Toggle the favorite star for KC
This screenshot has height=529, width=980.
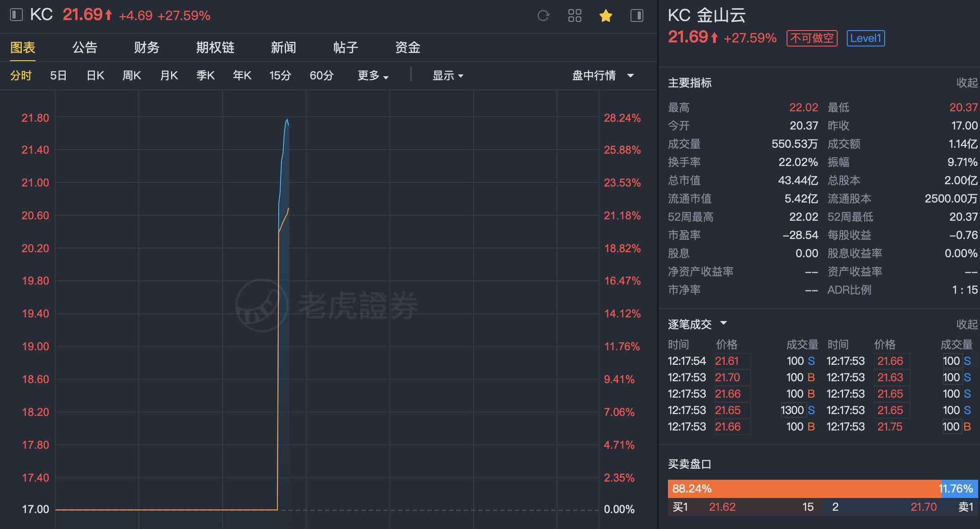606,16
